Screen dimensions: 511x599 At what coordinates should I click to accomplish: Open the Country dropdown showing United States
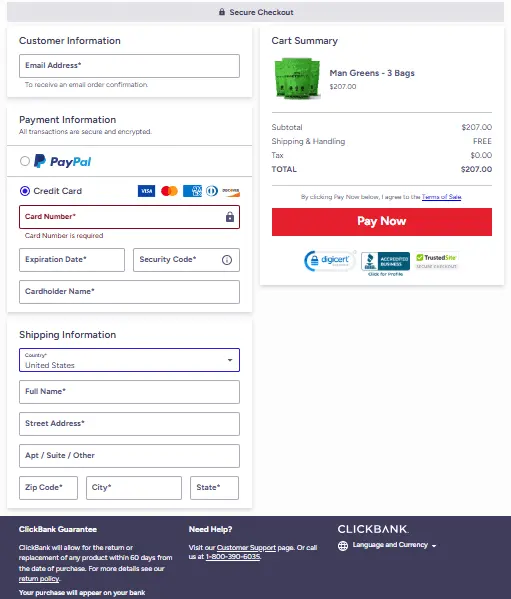(129, 360)
